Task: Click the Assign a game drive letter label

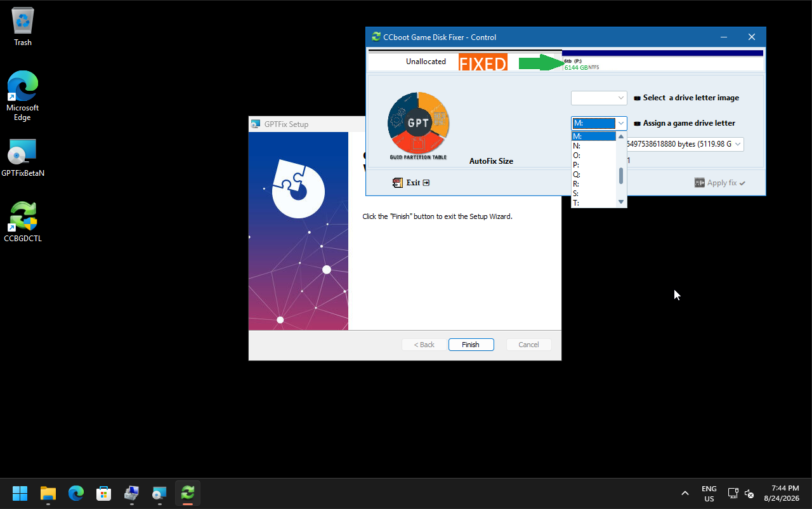Action: click(x=689, y=123)
